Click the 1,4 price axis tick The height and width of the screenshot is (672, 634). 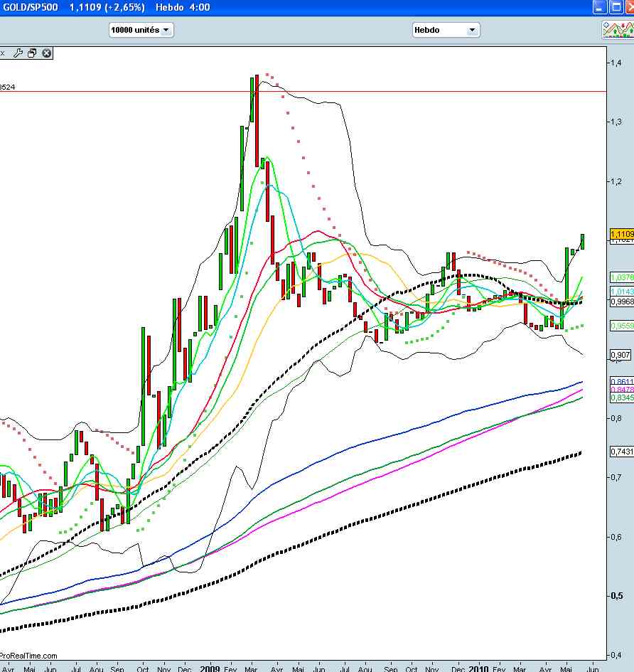point(616,63)
